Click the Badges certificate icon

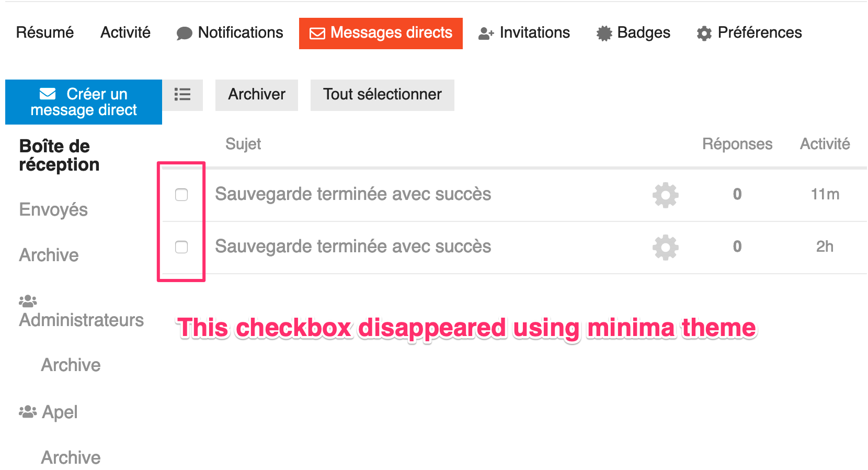coord(604,33)
